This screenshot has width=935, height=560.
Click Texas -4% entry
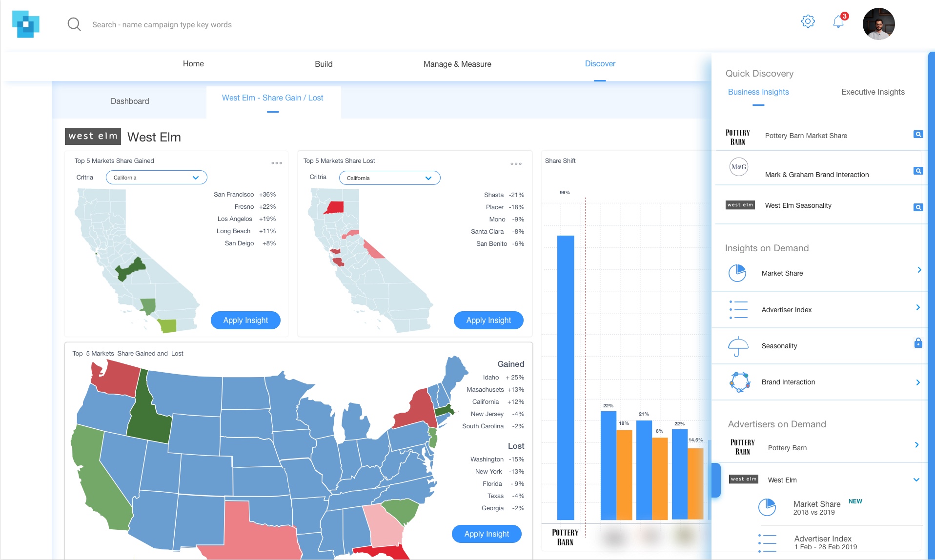click(x=506, y=496)
